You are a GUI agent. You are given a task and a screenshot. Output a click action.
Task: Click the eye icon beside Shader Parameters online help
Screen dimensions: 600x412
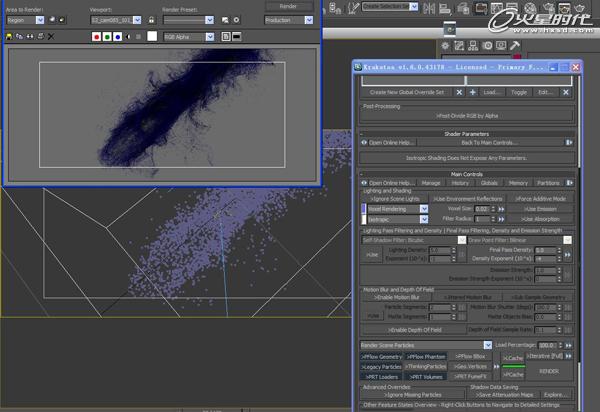coord(365,142)
